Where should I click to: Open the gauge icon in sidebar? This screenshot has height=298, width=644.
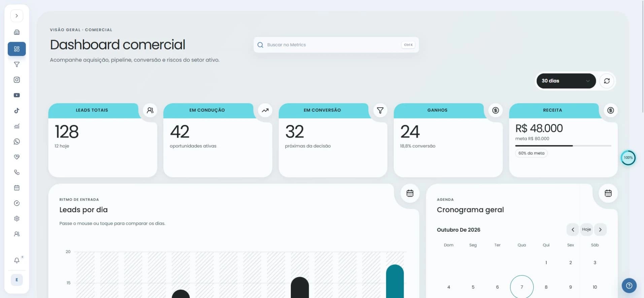tap(17, 203)
